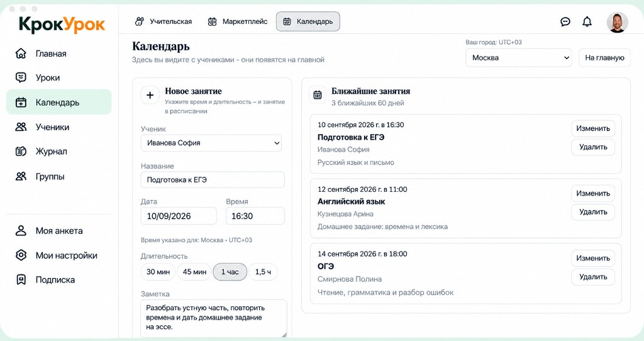Click Изменить for Английский язык lesson

[593, 194]
